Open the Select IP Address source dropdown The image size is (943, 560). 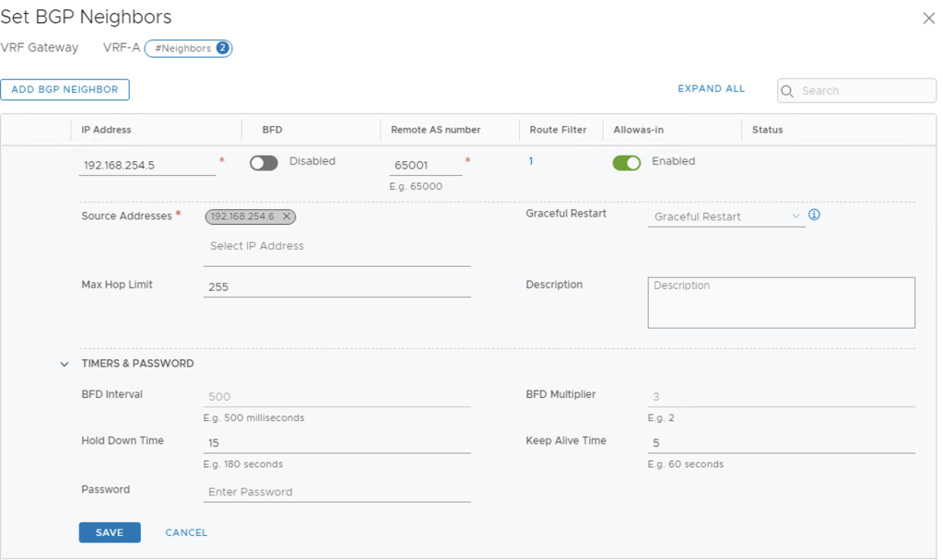point(336,247)
